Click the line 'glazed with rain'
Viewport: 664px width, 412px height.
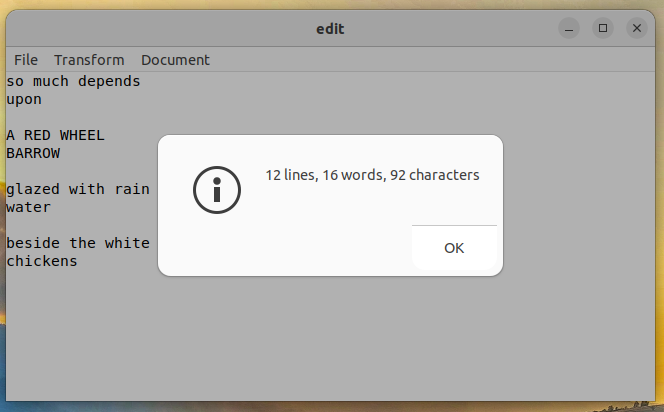(78, 189)
